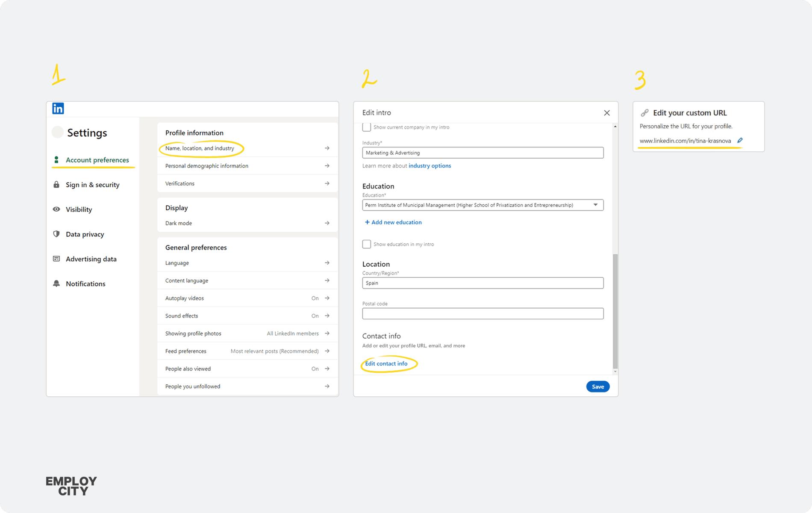Open People you unfollowed
Image resolution: width=812 pixels, height=513 pixels.
point(247,386)
